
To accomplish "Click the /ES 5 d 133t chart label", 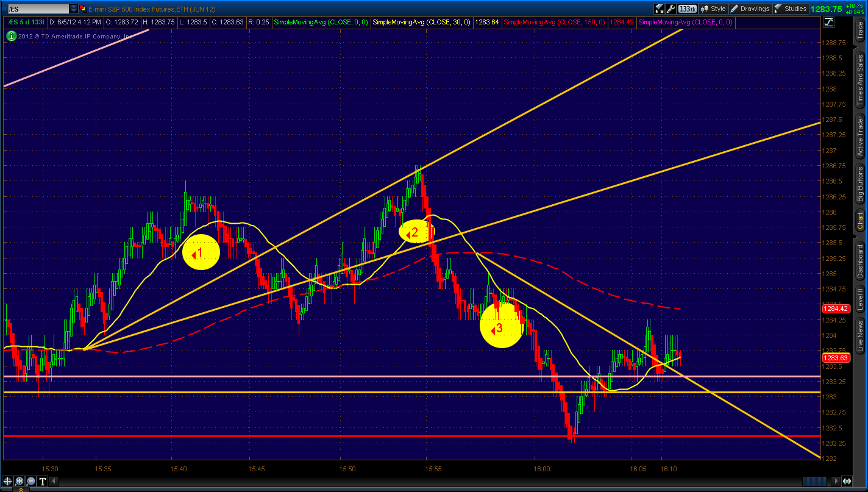I will [x=26, y=23].
